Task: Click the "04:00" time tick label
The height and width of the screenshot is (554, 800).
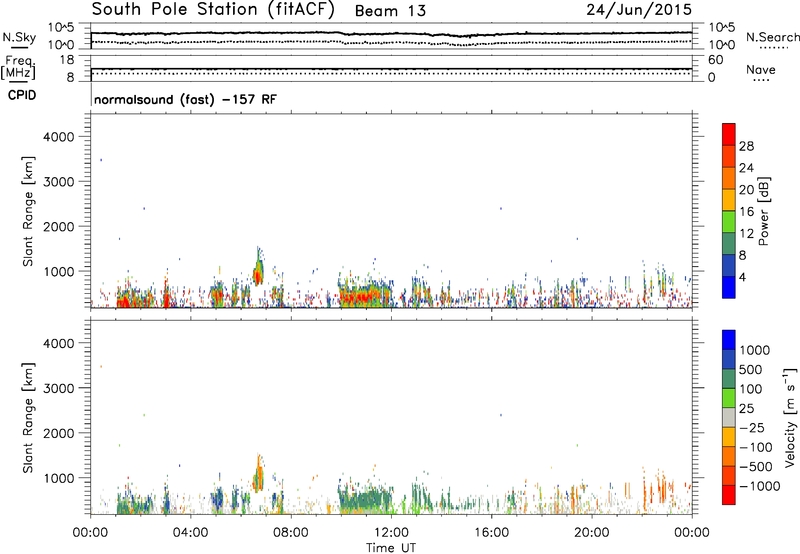Action: (x=190, y=533)
